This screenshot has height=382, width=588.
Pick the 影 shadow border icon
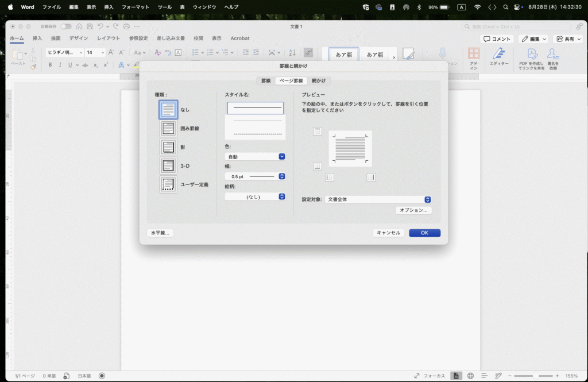pyautogui.click(x=168, y=147)
